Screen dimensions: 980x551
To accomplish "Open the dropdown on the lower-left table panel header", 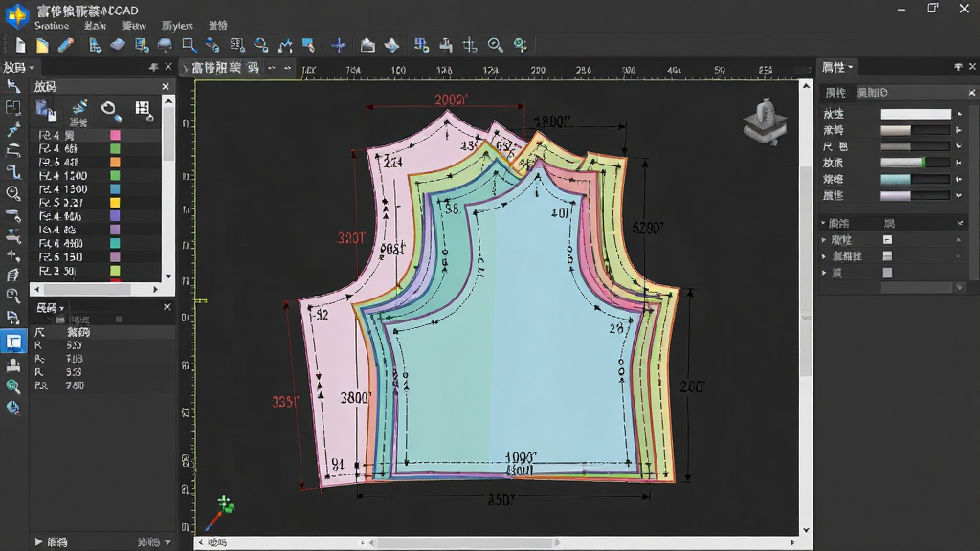I will coord(61,308).
